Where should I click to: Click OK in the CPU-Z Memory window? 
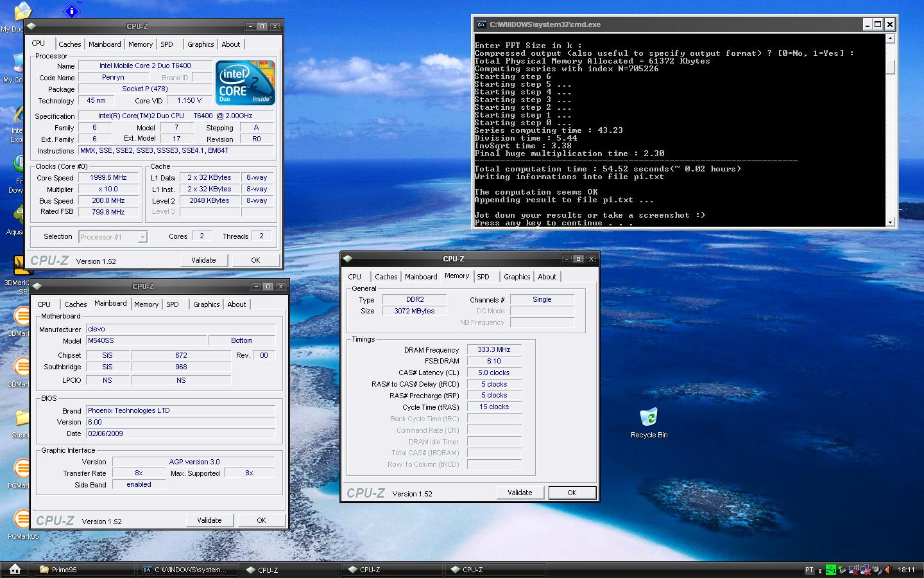tap(572, 493)
